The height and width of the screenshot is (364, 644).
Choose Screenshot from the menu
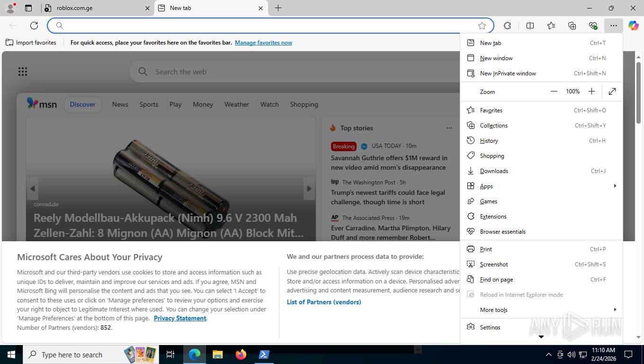point(541,264)
